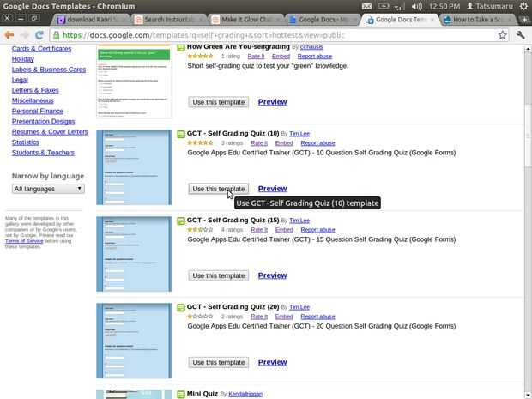Viewport: 532px width, 399px height.
Task: Open Mini Quiz author Kendallriggan link
Action: [x=245, y=394]
